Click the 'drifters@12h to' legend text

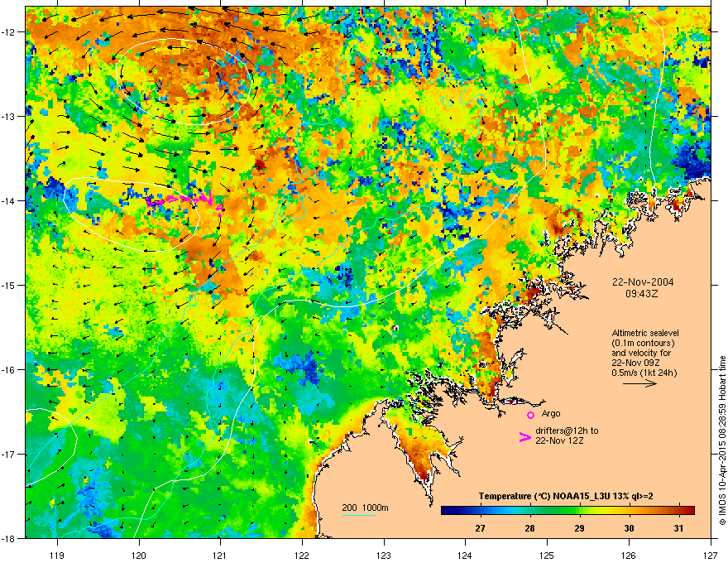567,431
